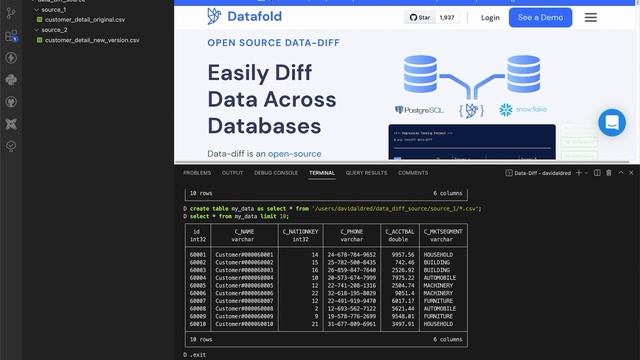Screen dimensions: 640x360
Task: Open the Datafold hamburger menu
Action: [591, 18]
